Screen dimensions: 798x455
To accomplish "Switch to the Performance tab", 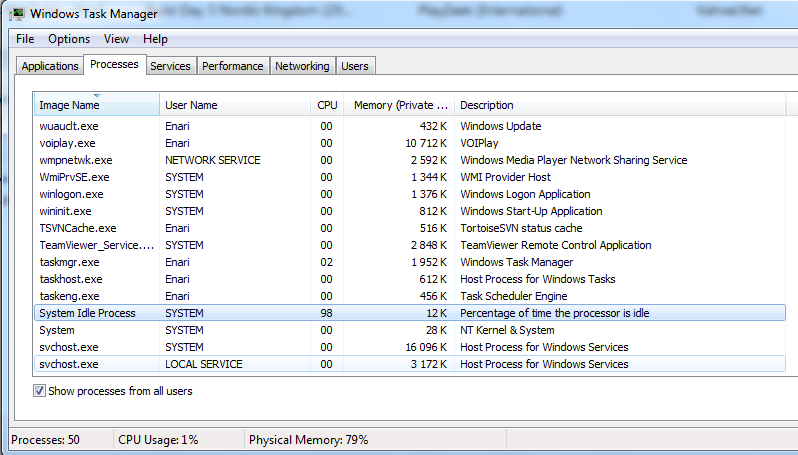I will point(233,66).
